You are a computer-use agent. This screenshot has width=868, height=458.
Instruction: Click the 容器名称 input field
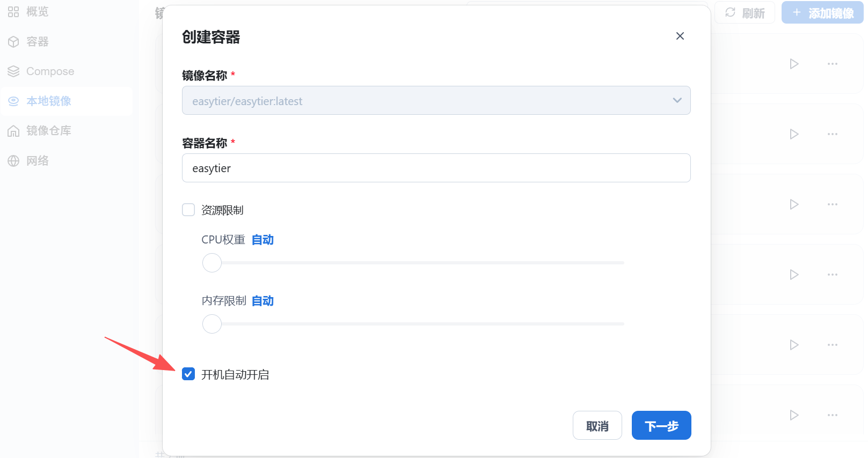click(436, 168)
